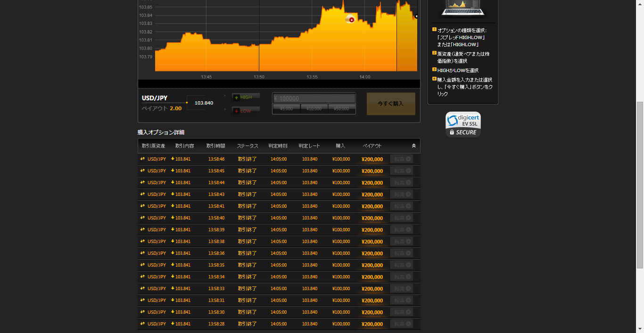The height and width of the screenshot is (333, 644).
Task: Click the currency pair arrows icon in 13:58:33 row
Action: pyautogui.click(x=142, y=288)
